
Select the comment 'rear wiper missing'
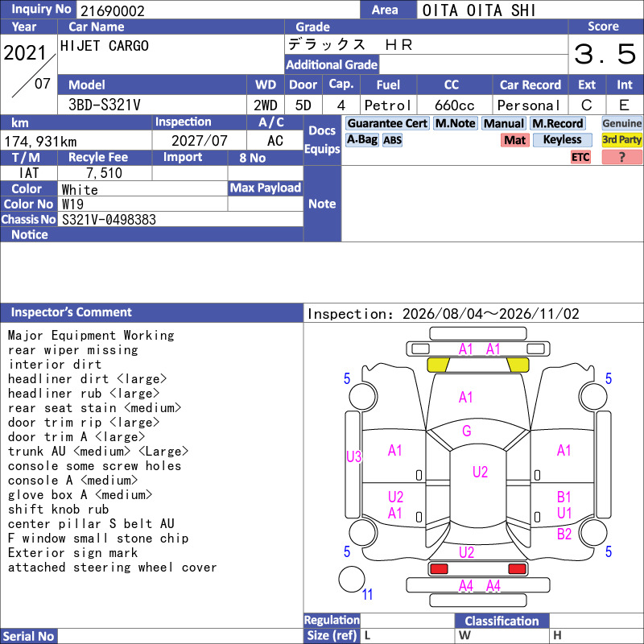(x=73, y=350)
